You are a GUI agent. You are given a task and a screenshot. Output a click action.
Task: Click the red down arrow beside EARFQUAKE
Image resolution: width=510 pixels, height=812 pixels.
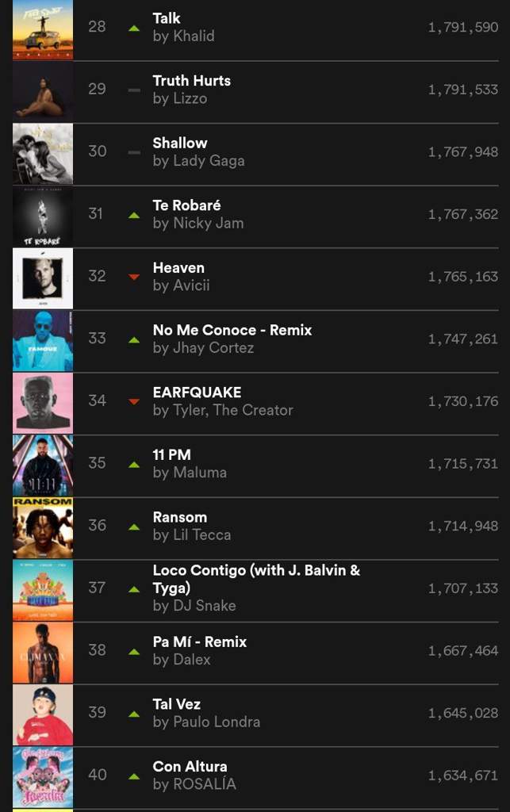134,402
